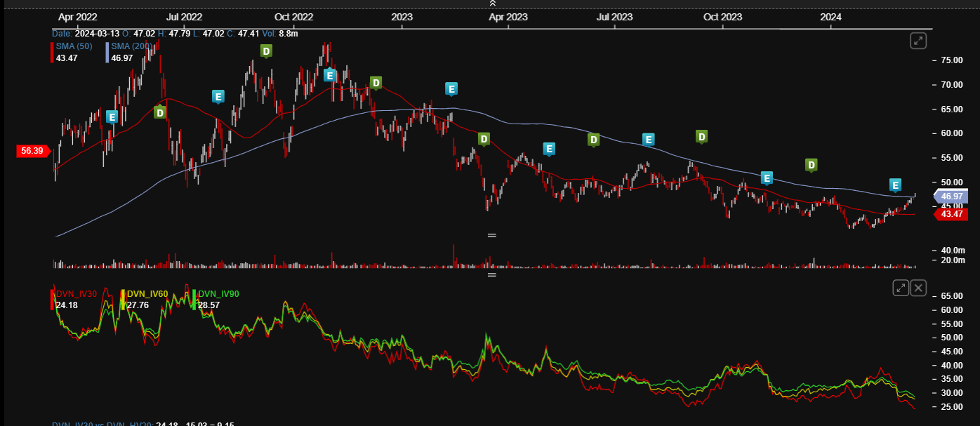This screenshot has width=980, height=426.
Task: Select the SMA (200) indicator label
Action: coord(131,46)
